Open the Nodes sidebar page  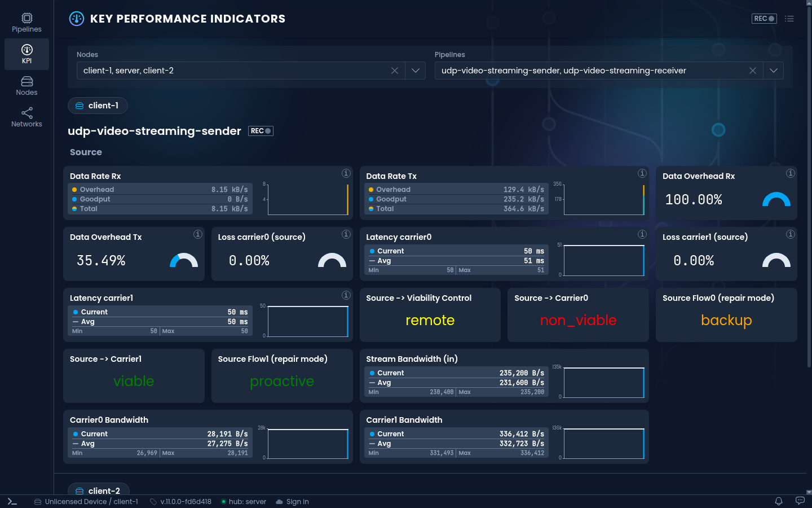click(27, 86)
